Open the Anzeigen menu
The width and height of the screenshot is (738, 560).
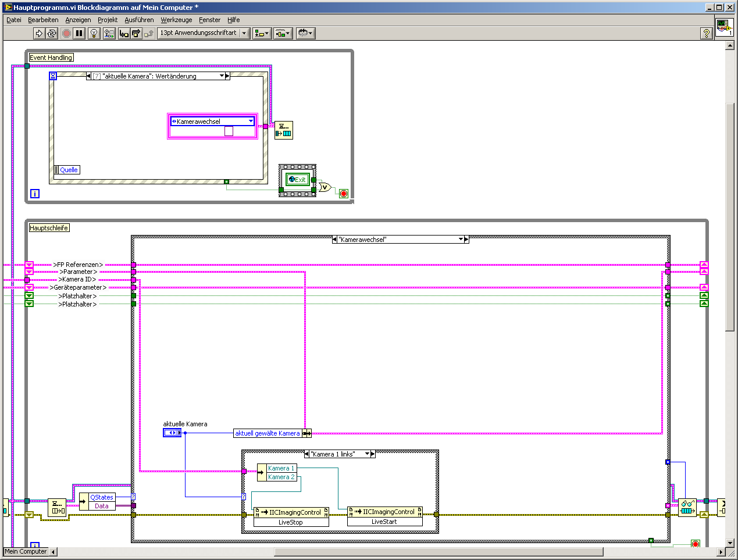point(78,20)
